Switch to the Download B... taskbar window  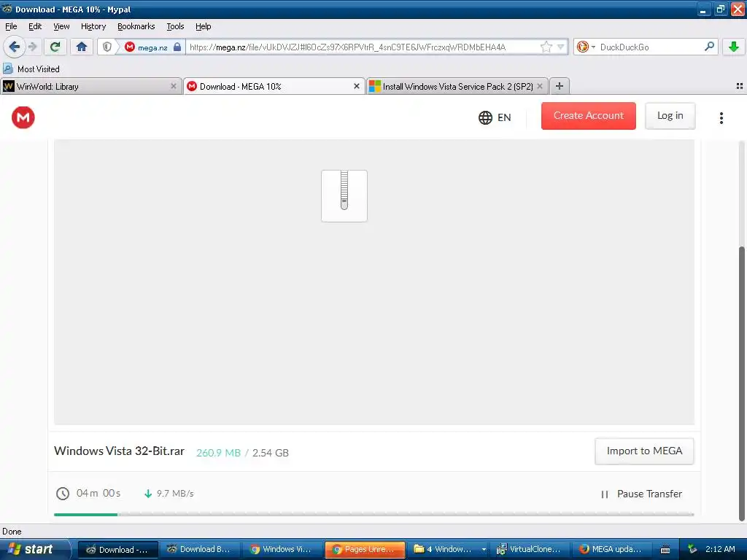click(x=198, y=549)
